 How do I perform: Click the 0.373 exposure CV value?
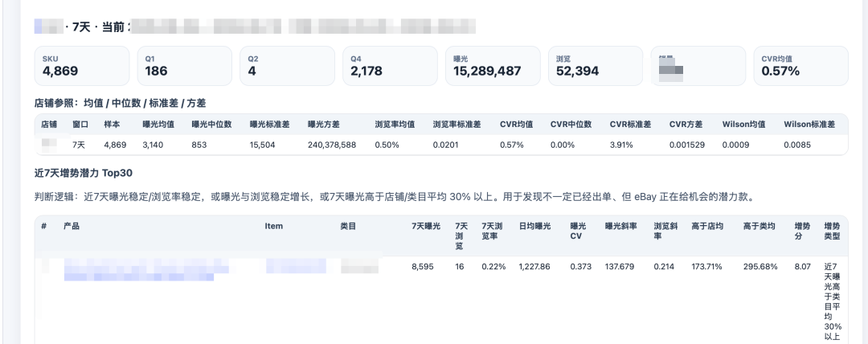point(581,267)
